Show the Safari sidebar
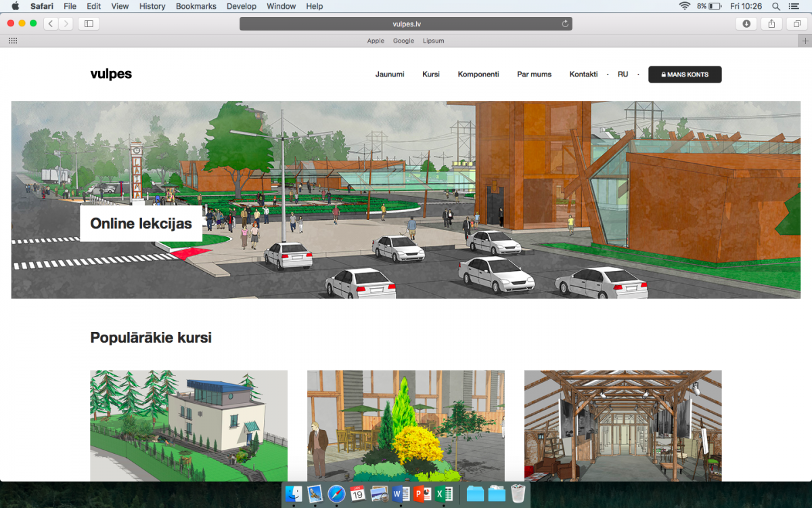This screenshot has height=508, width=812. point(89,24)
